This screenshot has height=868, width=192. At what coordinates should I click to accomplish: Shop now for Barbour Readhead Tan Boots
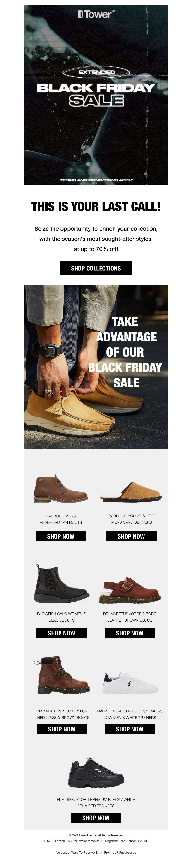point(61,536)
